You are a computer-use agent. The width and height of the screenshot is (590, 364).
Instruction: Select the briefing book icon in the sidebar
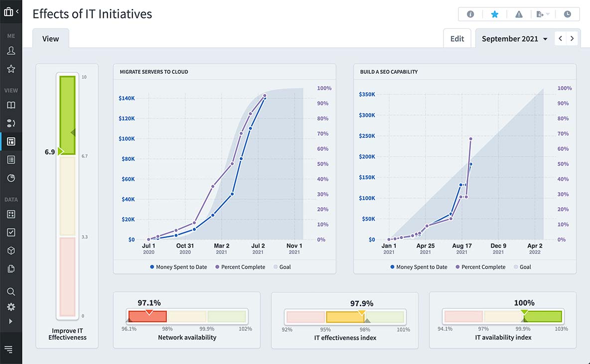[11, 105]
